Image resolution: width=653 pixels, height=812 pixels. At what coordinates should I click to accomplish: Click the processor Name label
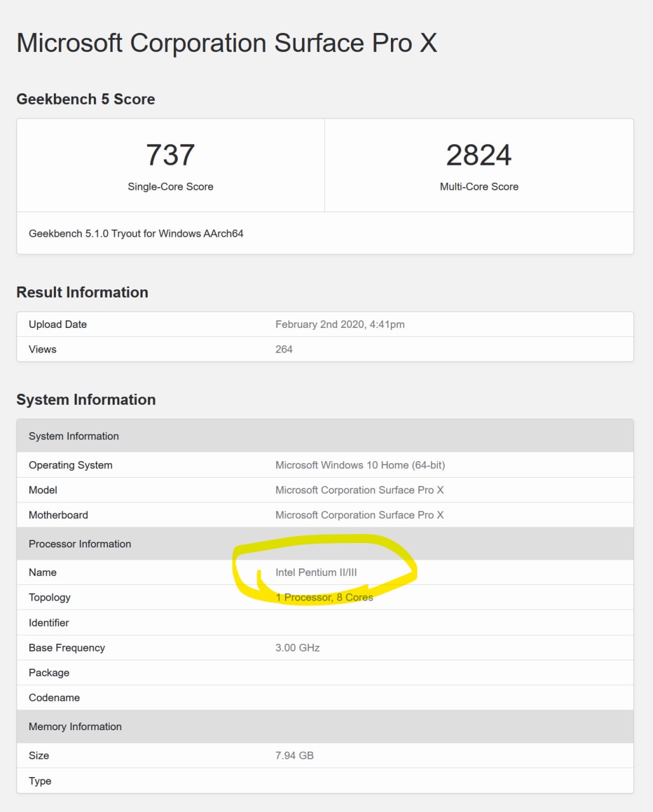(x=43, y=572)
